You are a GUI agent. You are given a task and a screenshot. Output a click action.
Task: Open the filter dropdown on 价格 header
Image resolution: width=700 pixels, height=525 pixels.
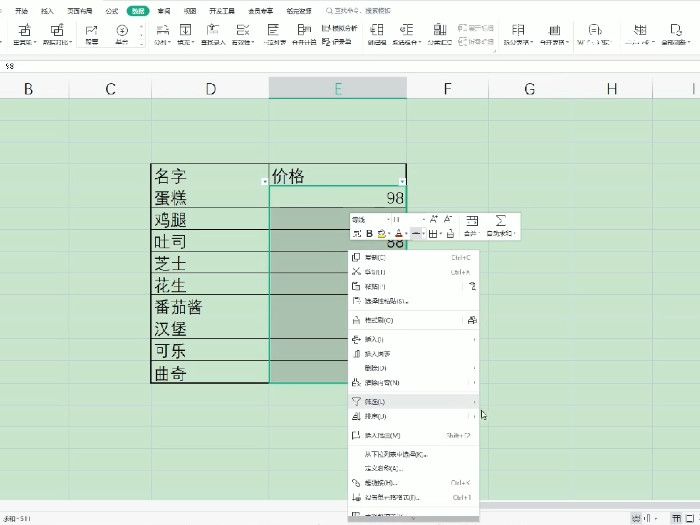[402, 181]
